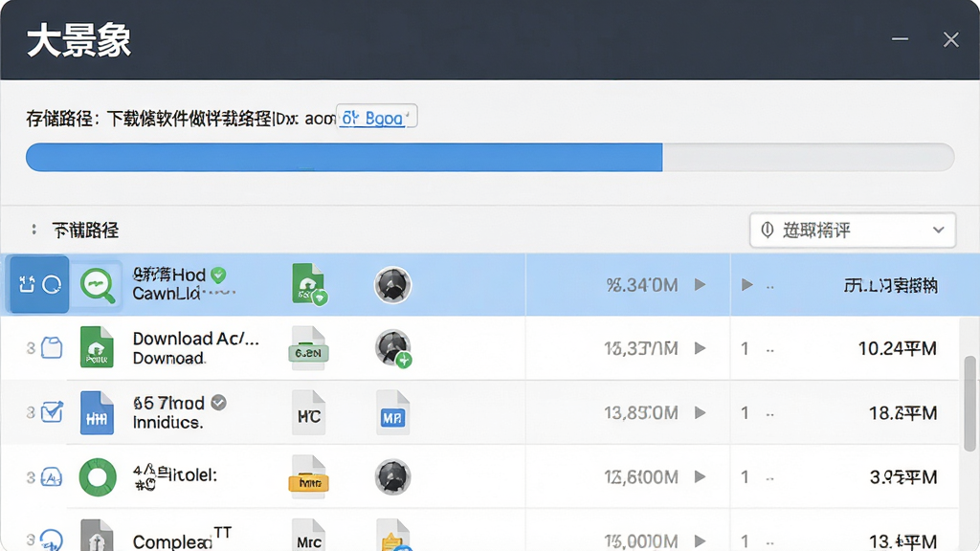The width and height of the screenshot is (980, 551).
Task: Toggle the checked checkbox on Innidics row
Action: tap(52, 412)
